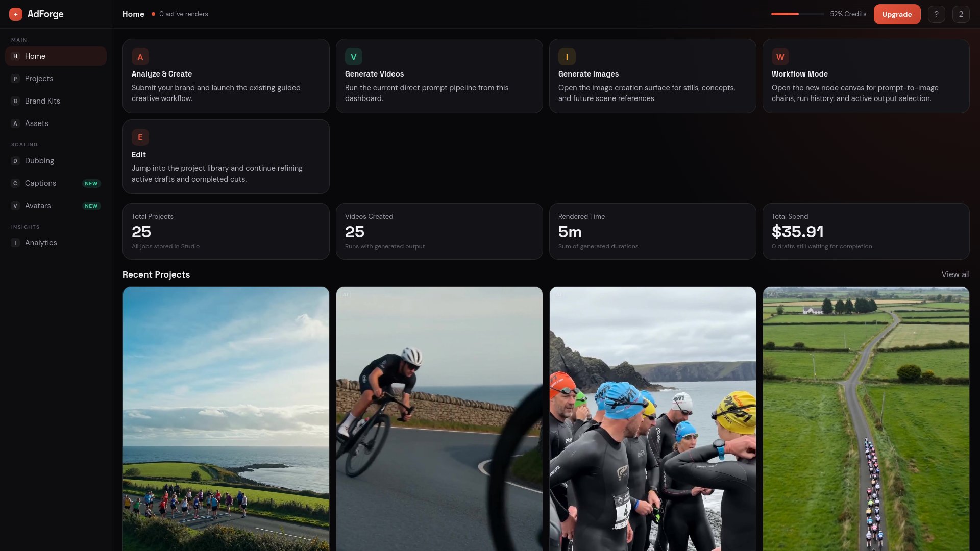This screenshot has height=551, width=980.
Task: Click the Rendered Time 5m value
Action: [570, 232]
